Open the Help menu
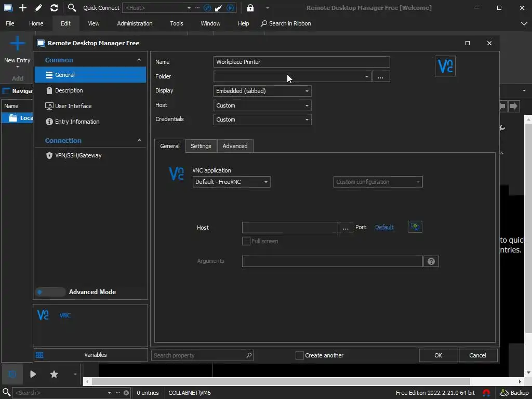532x399 pixels. (x=243, y=23)
